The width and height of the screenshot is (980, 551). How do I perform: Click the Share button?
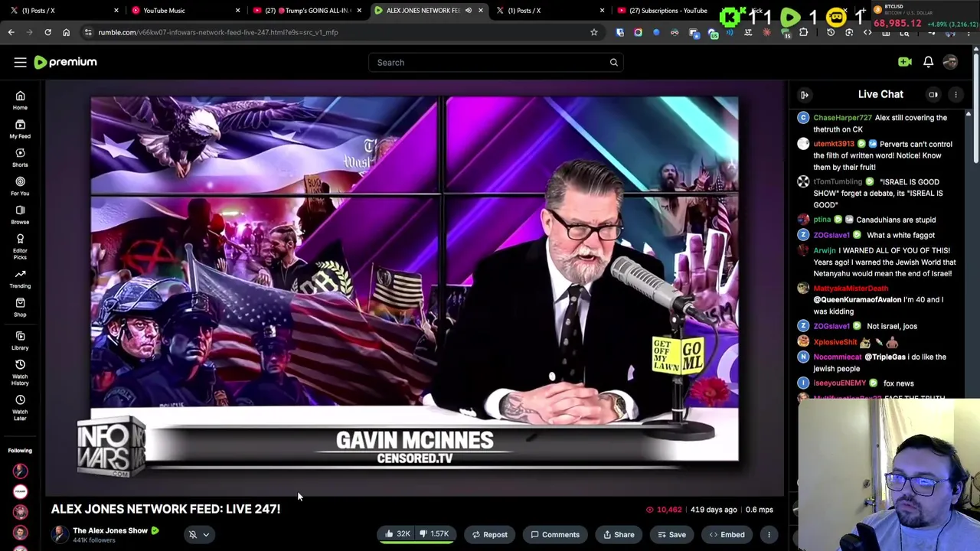[619, 534]
